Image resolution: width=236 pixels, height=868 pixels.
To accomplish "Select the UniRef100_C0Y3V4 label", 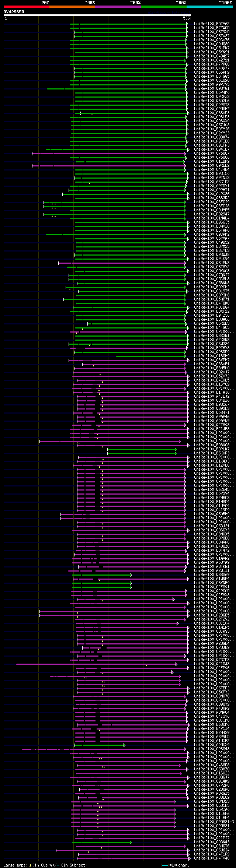I will tap(212, 494).
